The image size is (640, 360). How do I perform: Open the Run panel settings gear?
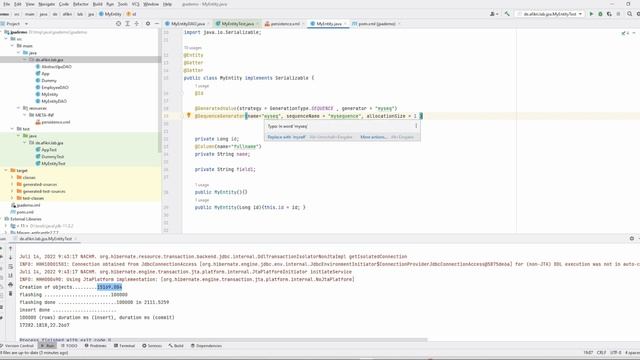tap(631, 238)
